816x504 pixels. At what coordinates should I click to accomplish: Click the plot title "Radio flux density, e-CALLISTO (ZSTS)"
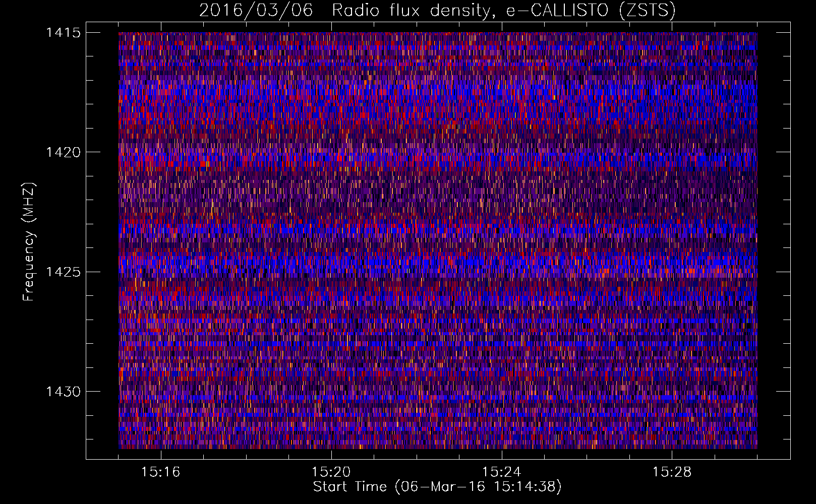(503, 10)
